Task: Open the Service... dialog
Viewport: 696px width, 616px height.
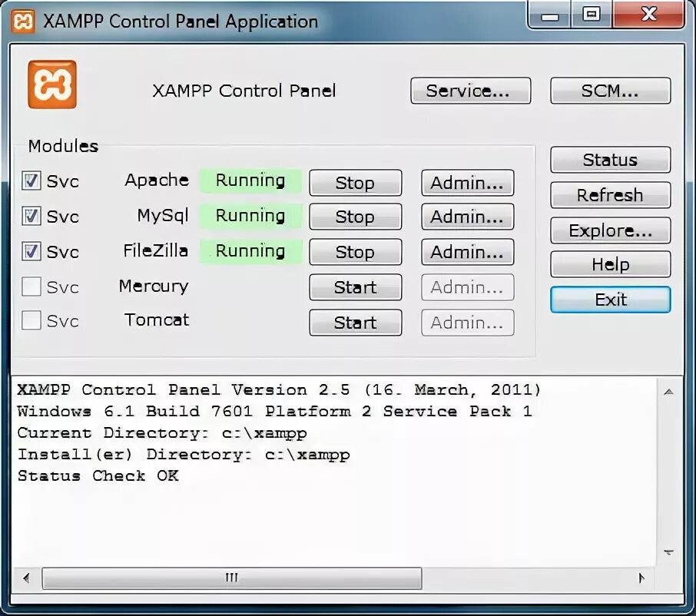Action: pyautogui.click(x=470, y=91)
